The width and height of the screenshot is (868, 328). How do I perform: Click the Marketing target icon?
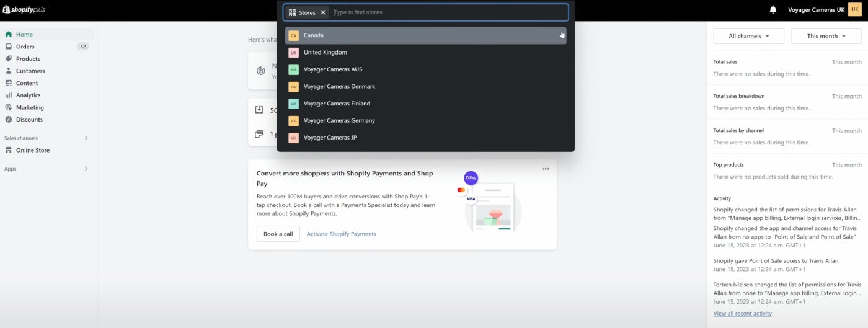coord(9,107)
